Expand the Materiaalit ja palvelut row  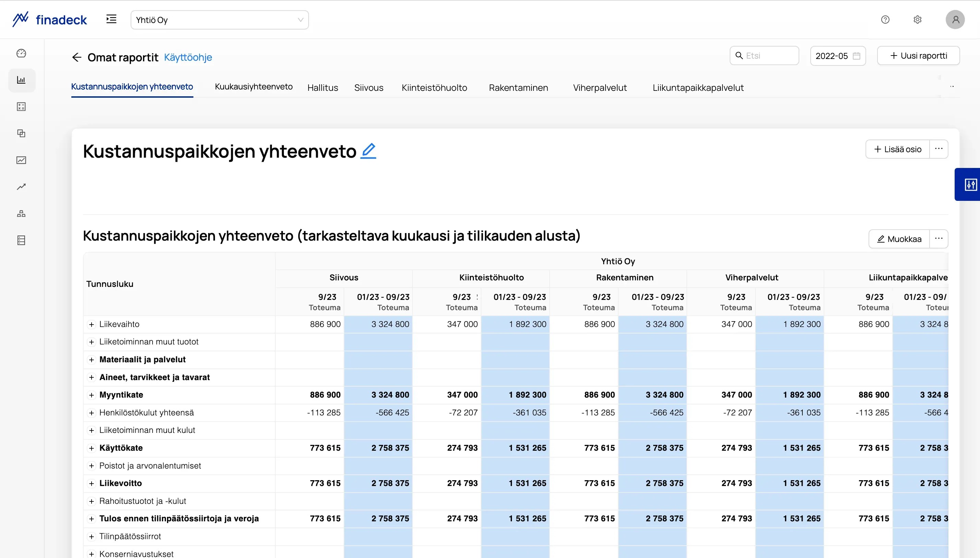click(x=91, y=360)
